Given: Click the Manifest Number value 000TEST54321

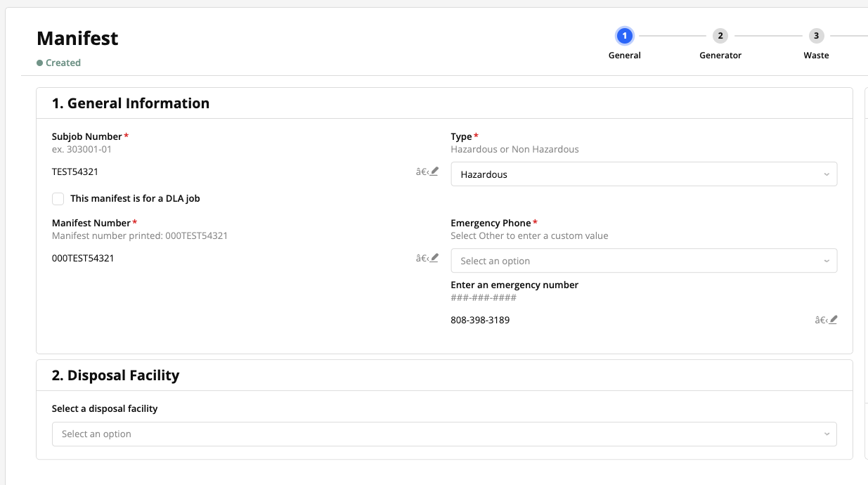Looking at the screenshot, I should (83, 259).
